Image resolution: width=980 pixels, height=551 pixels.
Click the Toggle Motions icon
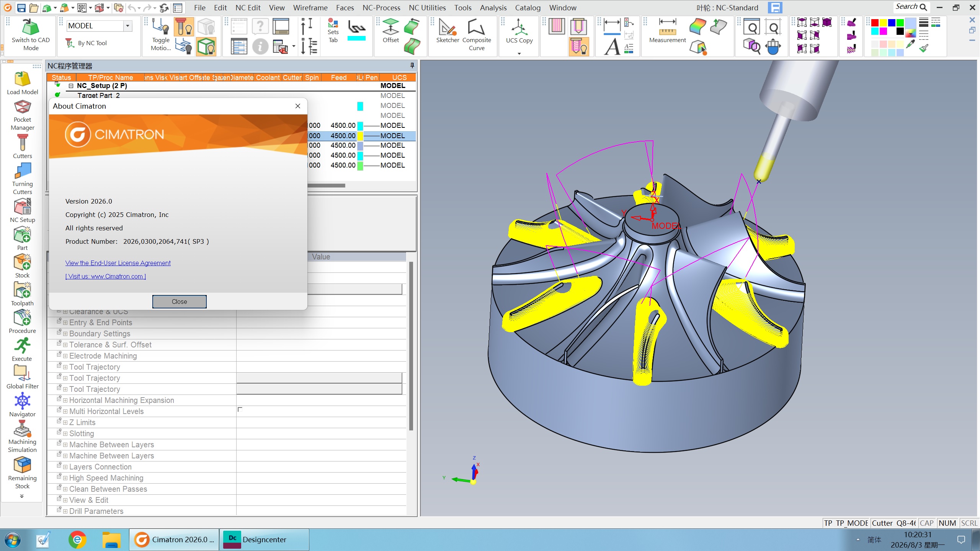(161, 35)
